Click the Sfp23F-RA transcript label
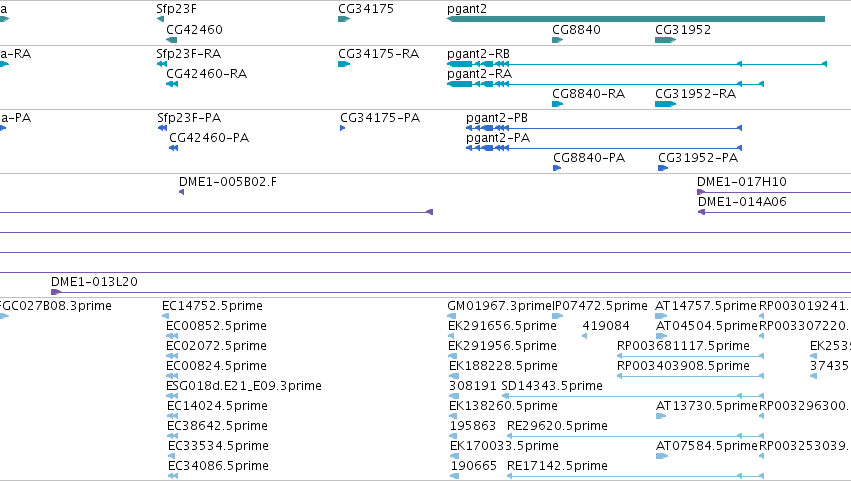 (188, 54)
